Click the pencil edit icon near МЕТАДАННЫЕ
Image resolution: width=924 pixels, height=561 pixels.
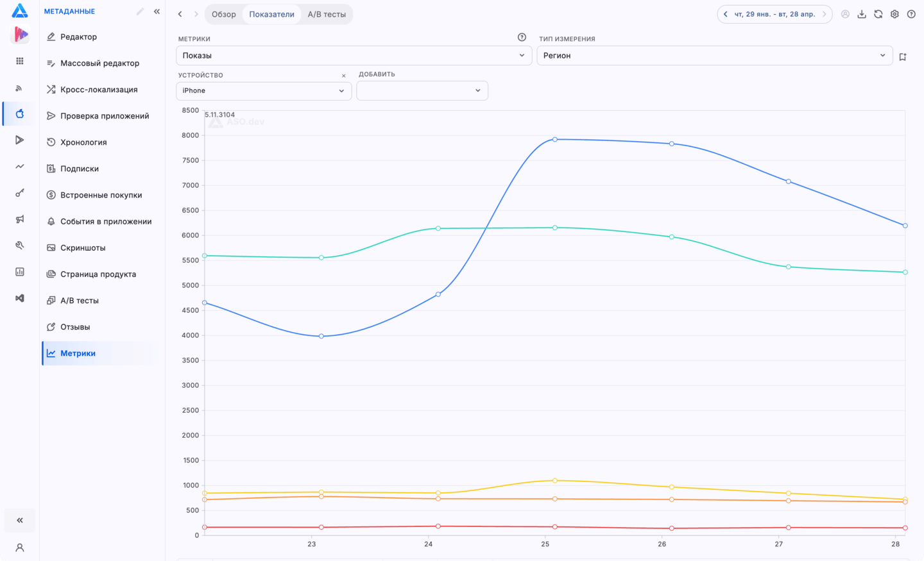click(x=140, y=12)
